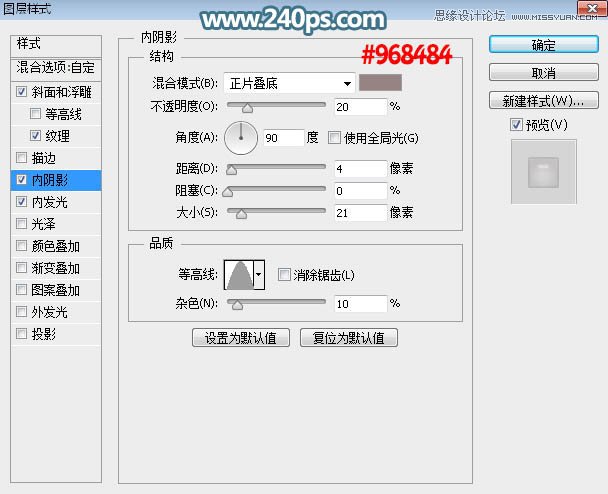Viewport: 608px width, 494px height.
Task: Select the 斜面和浮雕 style entry
Action: [x=61, y=92]
